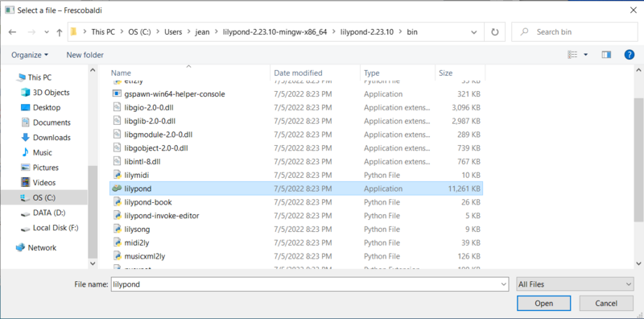Click in the Search bin field
The image size is (644, 319).
[574, 32]
